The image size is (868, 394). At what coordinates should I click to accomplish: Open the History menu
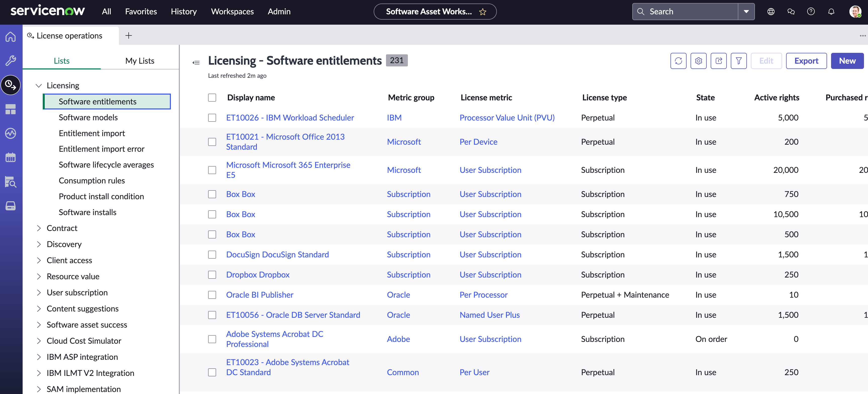pyautogui.click(x=184, y=12)
